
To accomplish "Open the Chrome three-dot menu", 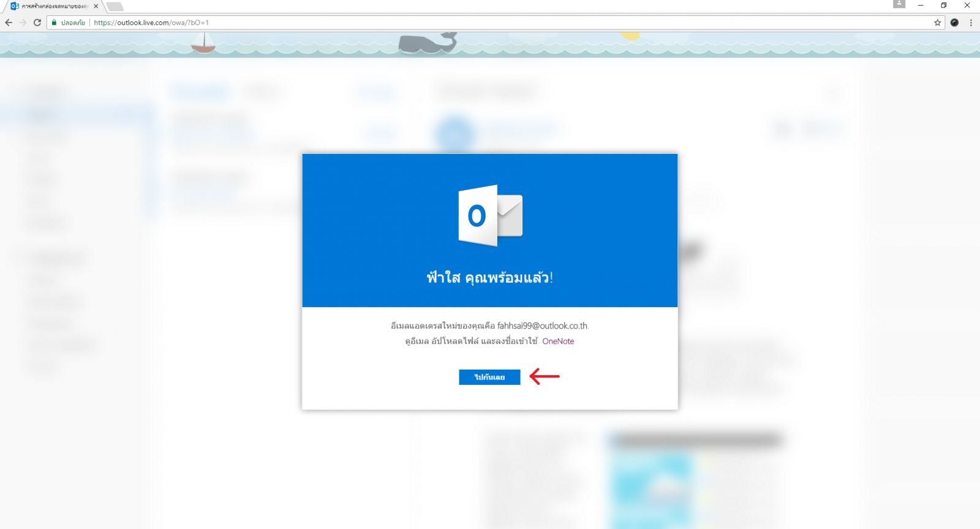I will coord(971,23).
